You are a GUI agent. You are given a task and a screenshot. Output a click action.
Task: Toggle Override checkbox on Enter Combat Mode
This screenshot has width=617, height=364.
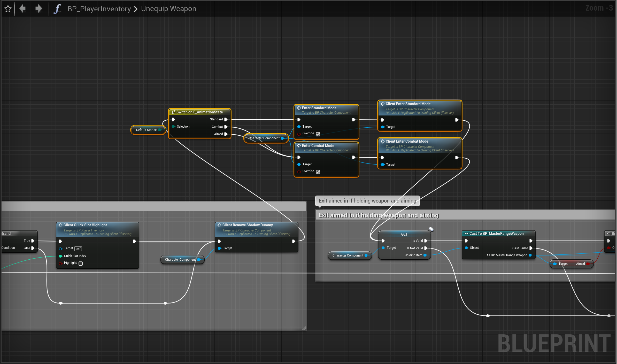pyautogui.click(x=318, y=172)
